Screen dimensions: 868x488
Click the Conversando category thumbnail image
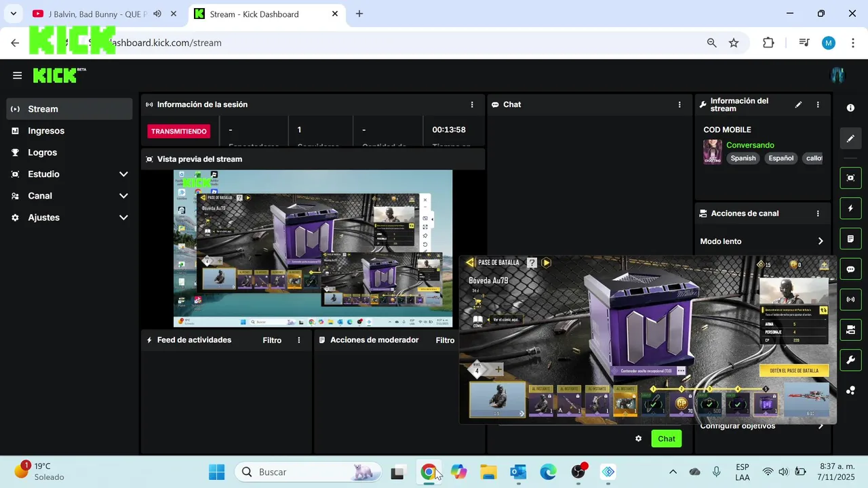click(712, 152)
